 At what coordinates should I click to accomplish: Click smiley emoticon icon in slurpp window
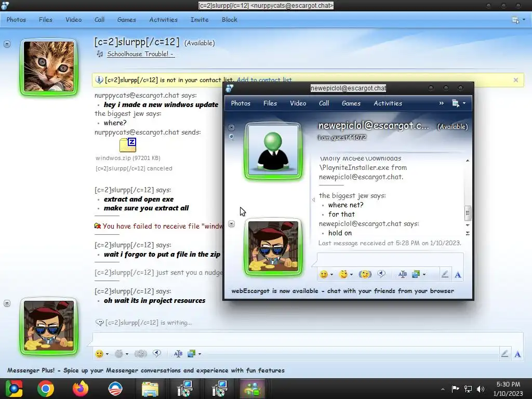(99, 354)
